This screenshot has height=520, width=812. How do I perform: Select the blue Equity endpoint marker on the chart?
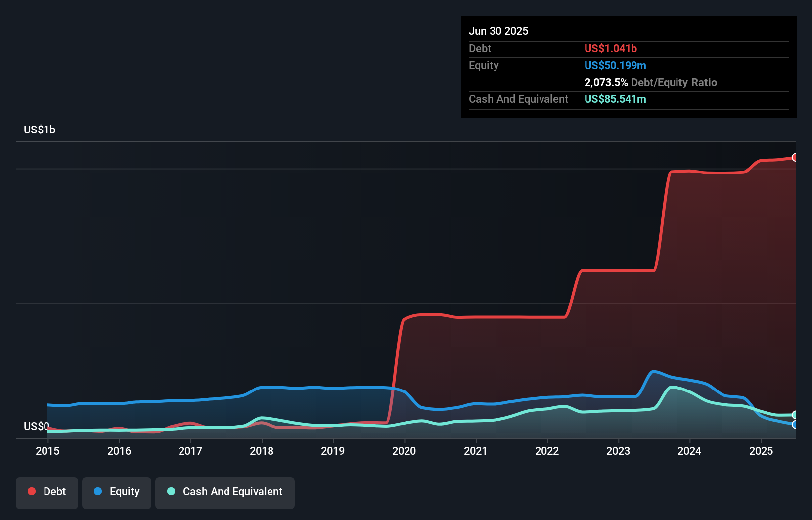[x=795, y=424]
